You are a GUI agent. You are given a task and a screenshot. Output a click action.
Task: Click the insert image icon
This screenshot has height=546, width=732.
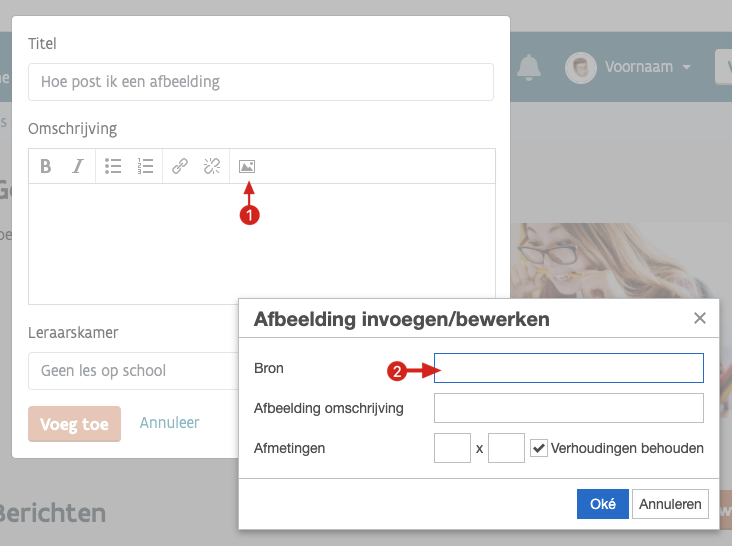(247, 166)
